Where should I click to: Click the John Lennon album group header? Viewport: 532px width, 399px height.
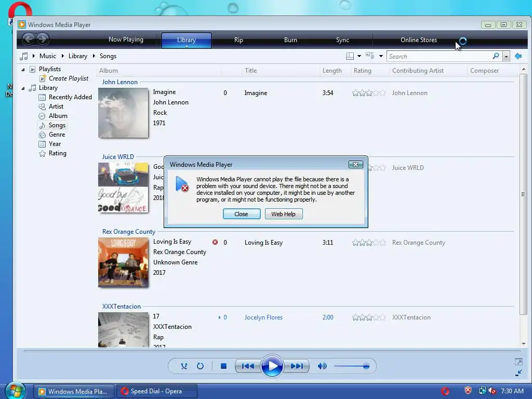coord(120,82)
